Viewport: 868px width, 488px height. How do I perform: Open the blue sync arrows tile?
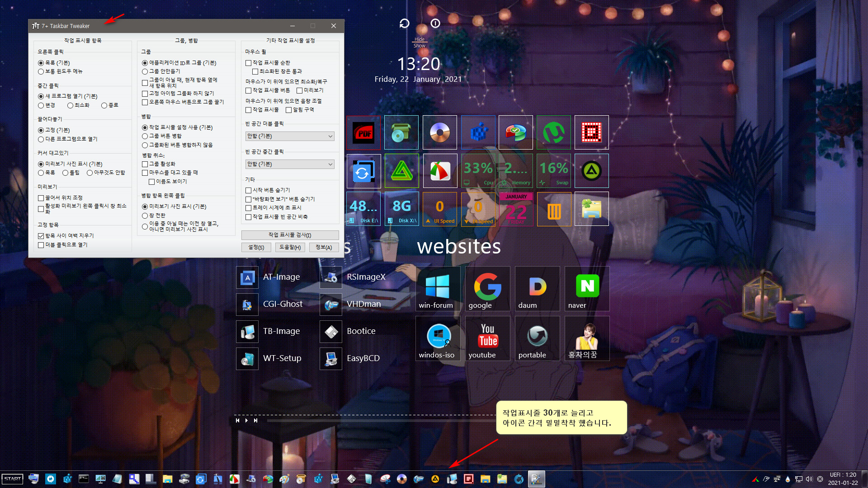(363, 171)
